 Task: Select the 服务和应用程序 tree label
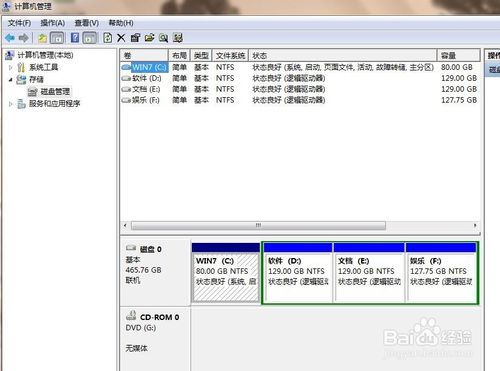54,104
